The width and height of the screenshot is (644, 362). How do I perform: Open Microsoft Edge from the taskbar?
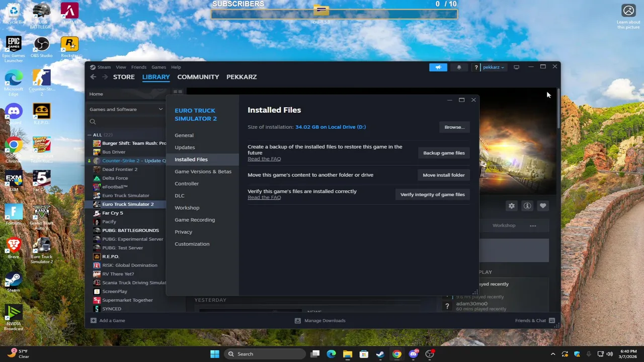pos(331,354)
